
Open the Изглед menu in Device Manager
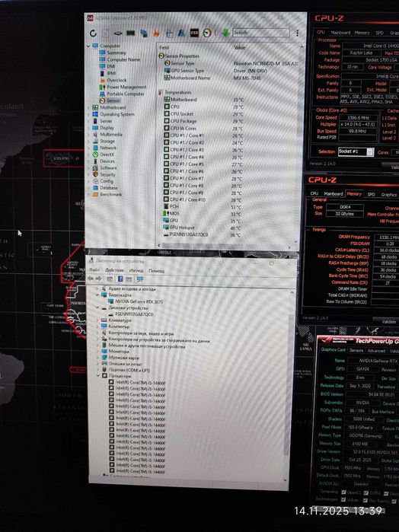click(x=136, y=271)
